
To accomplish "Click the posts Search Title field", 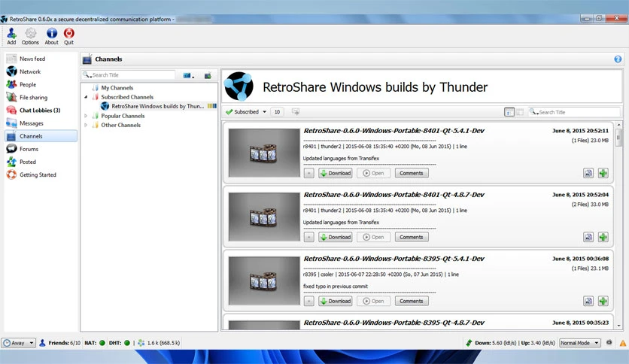I will pyautogui.click(x=574, y=112).
